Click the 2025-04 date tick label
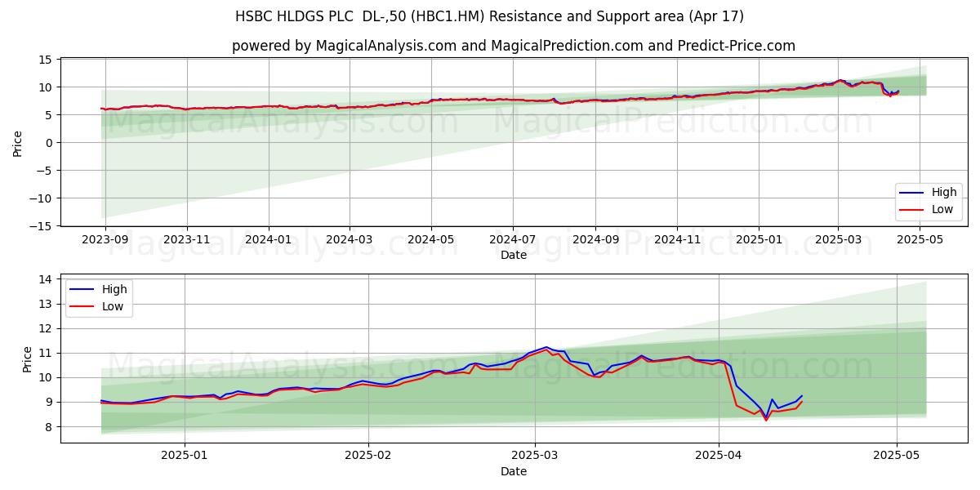 [x=719, y=456]
